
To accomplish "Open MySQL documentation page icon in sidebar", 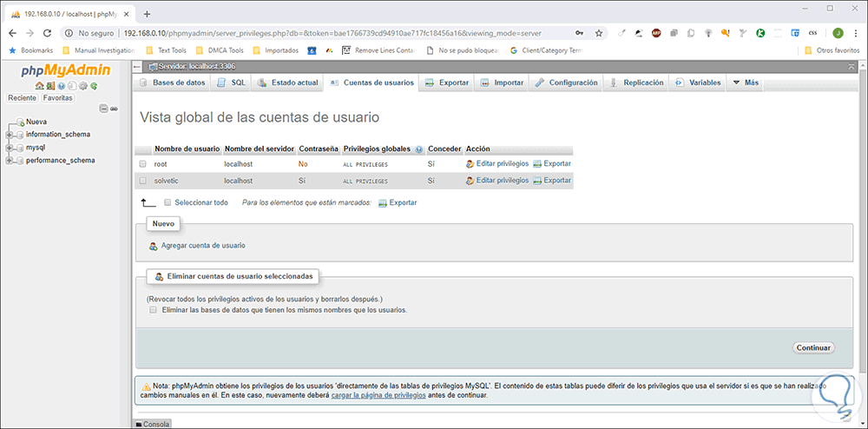I will 72,86.
